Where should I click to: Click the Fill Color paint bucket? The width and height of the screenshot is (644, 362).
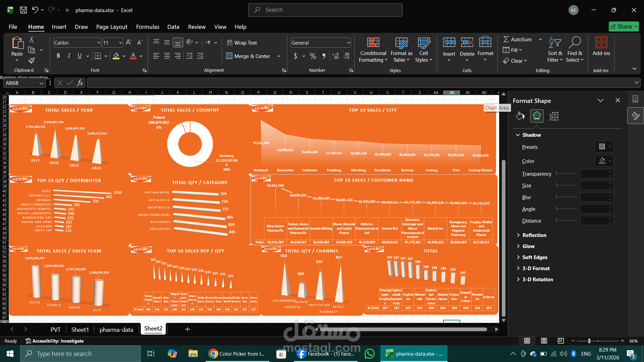pos(116,56)
